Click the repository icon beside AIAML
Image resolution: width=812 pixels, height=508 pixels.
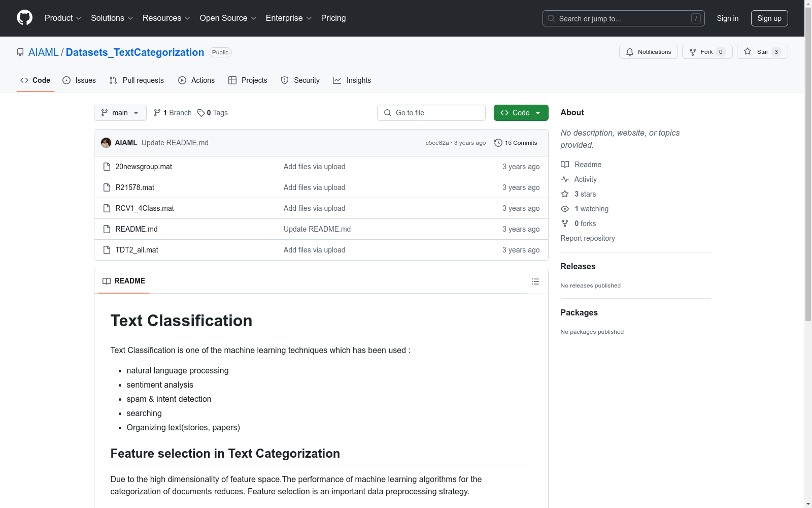tap(20, 52)
